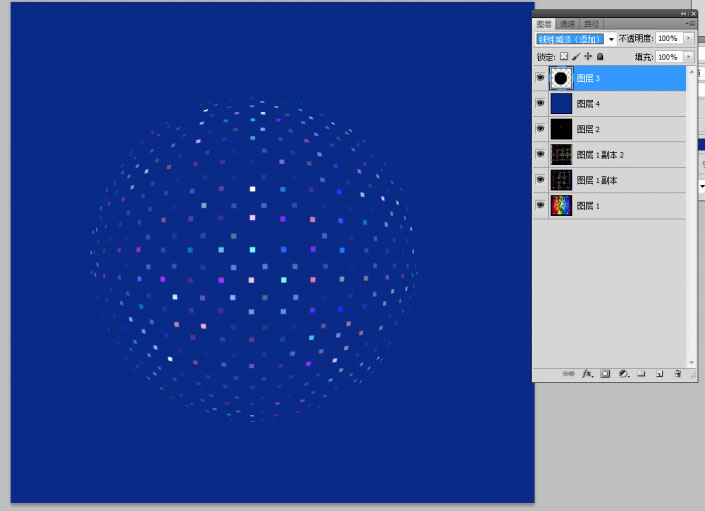Click the 图层 2 black thumbnail
The width and height of the screenshot is (705, 511).
coord(561,129)
